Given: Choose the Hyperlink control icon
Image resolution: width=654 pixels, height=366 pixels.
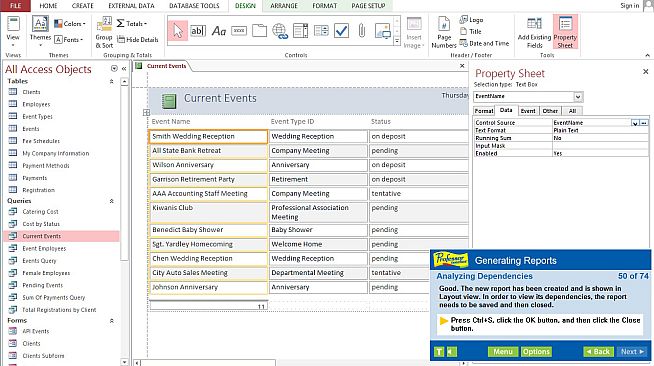Looking at the screenshot, I should (280, 31).
